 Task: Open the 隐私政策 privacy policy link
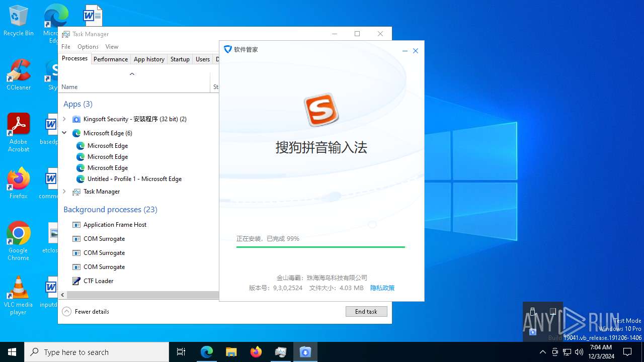382,288
